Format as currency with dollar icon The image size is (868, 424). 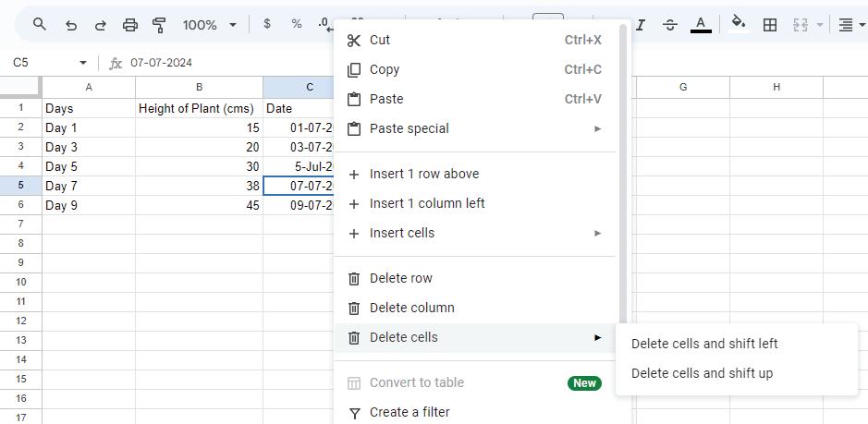[267, 24]
